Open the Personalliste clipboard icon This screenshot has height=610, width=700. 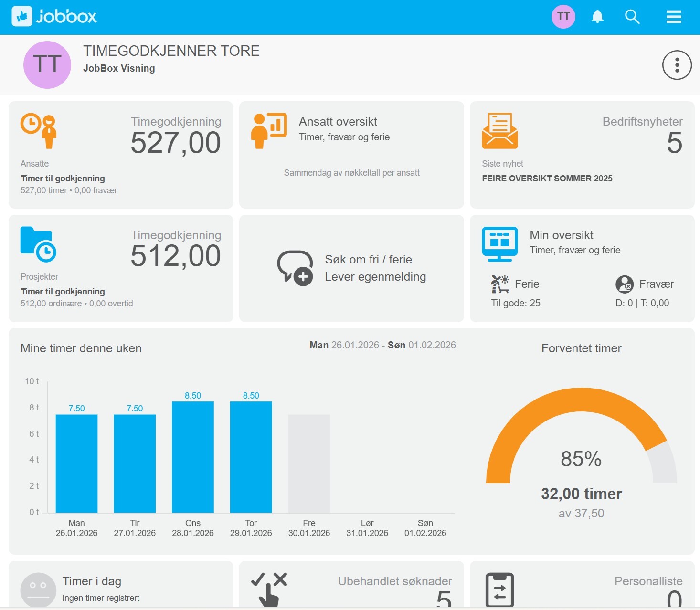point(499,590)
